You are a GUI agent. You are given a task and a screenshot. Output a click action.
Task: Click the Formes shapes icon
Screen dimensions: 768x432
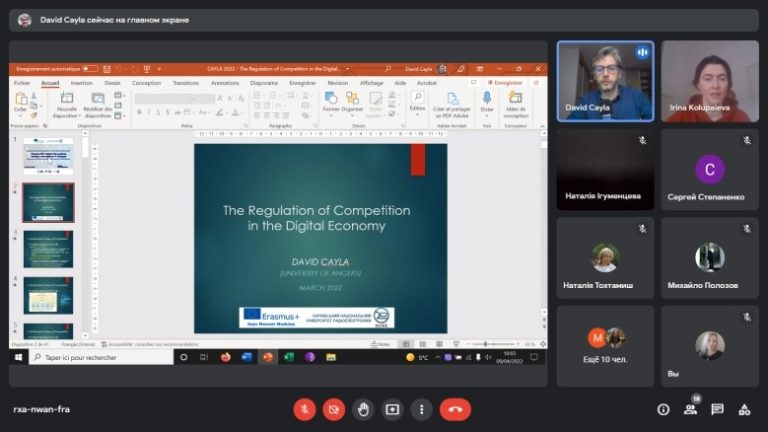click(x=331, y=98)
